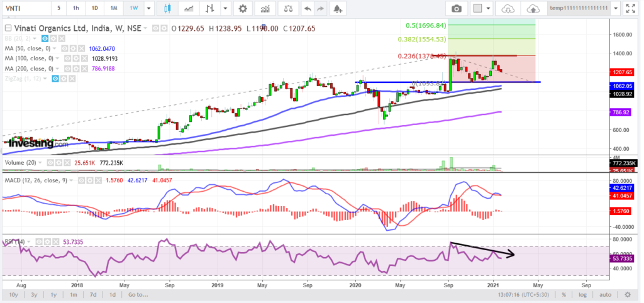The width and height of the screenshot is (644, 303).
Task: Set date range to 1y
Action: pos(53,294)
